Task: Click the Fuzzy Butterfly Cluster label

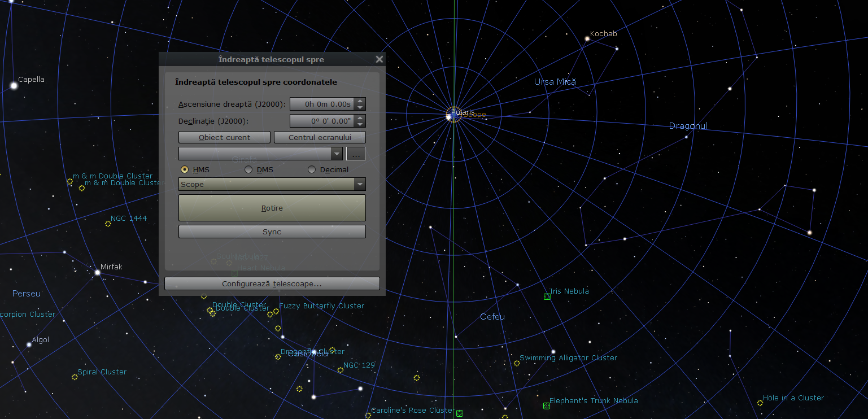Action: 322,305
